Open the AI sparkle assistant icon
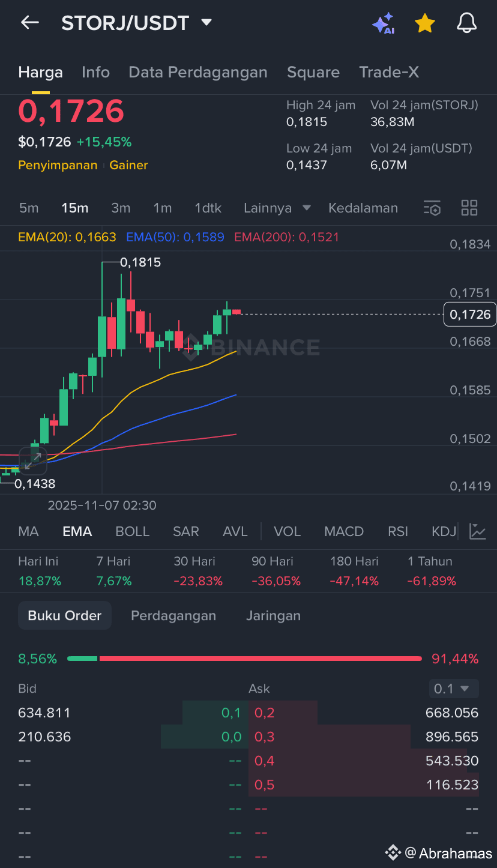The image size is (497, 868). 383,23
